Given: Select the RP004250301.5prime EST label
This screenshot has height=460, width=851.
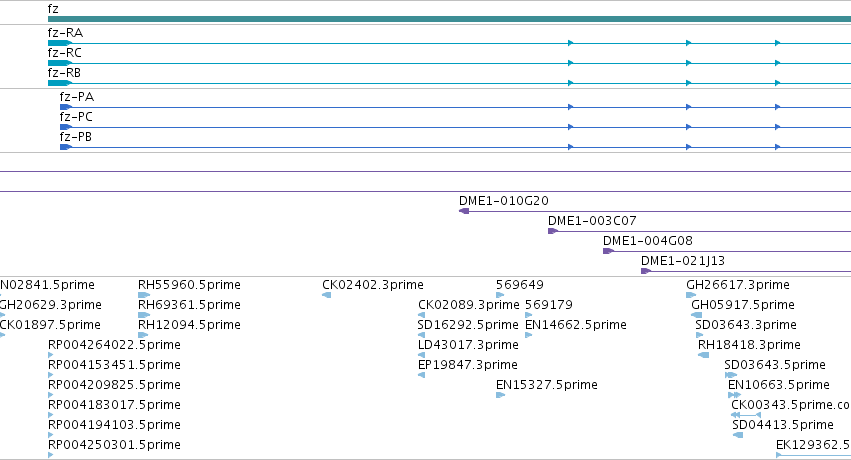Looking at the screenshot, I should pos(115,446).
